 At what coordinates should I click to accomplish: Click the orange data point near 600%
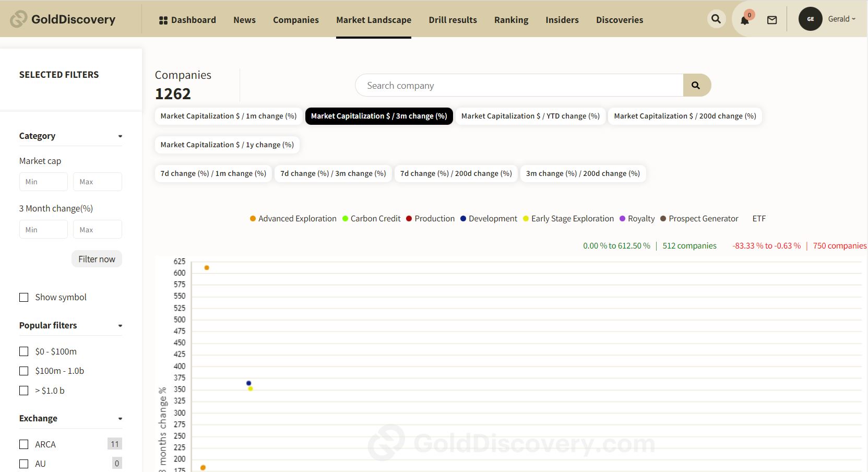tap(207, 268)
